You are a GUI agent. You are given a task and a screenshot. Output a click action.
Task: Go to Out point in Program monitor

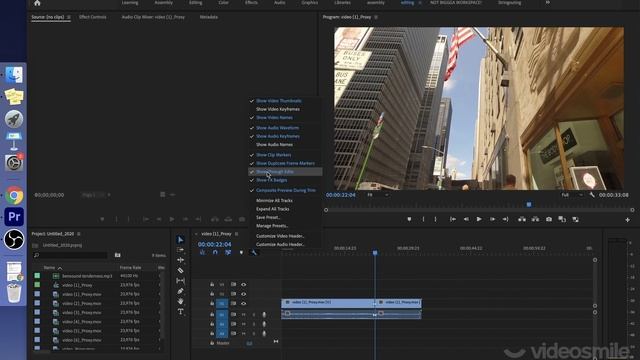[505, 219]
